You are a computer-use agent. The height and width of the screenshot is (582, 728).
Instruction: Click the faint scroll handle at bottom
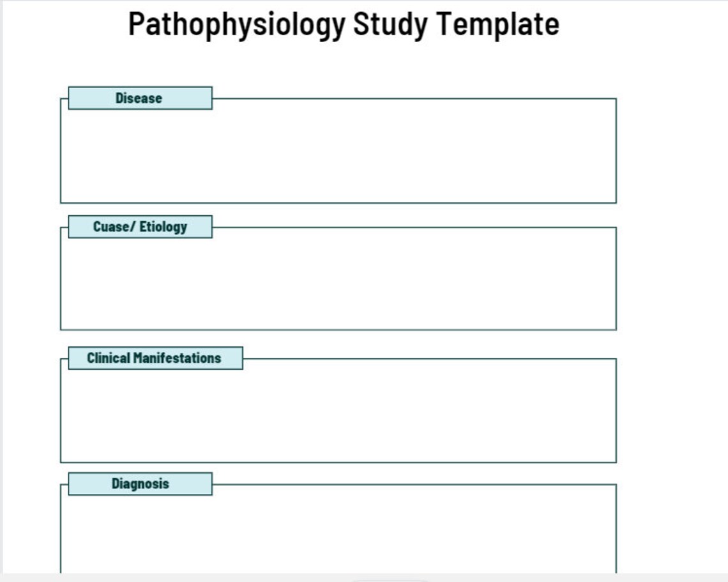coord(389,580)
